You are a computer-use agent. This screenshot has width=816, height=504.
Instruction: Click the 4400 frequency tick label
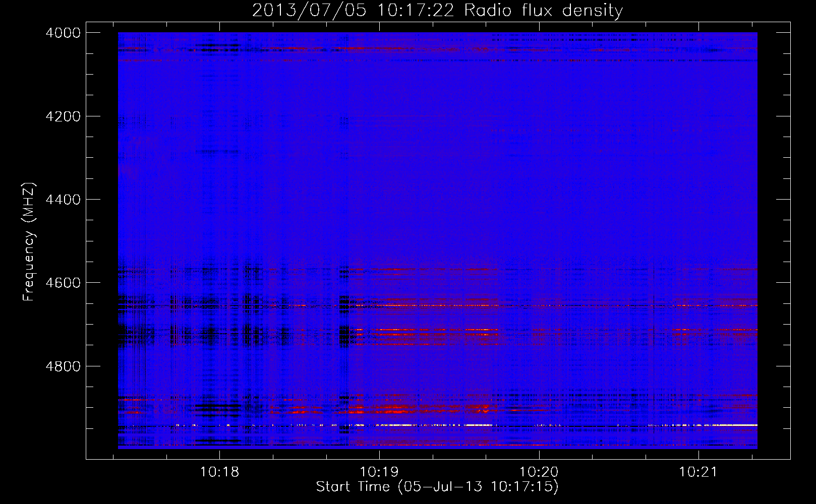point(63,200)
